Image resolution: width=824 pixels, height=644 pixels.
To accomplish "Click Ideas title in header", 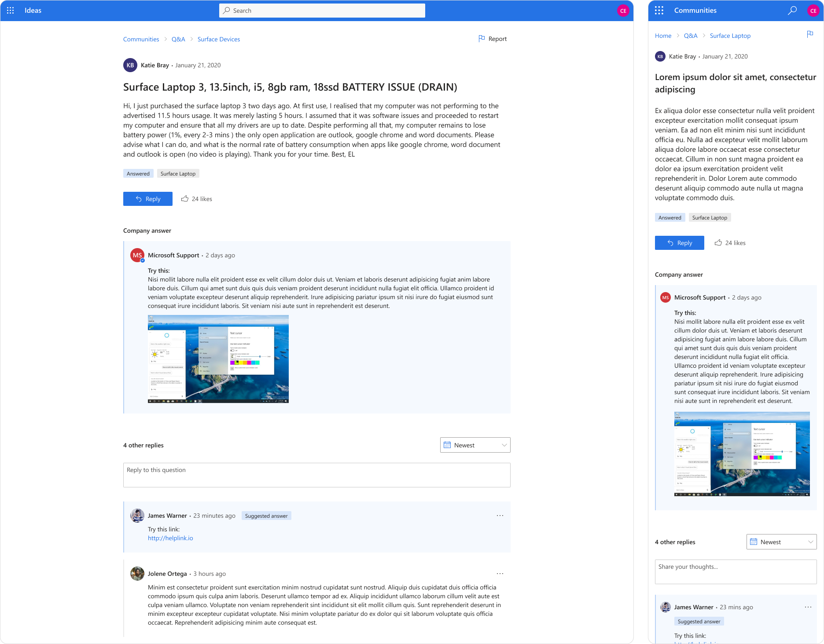I will [x=33, y=11].
